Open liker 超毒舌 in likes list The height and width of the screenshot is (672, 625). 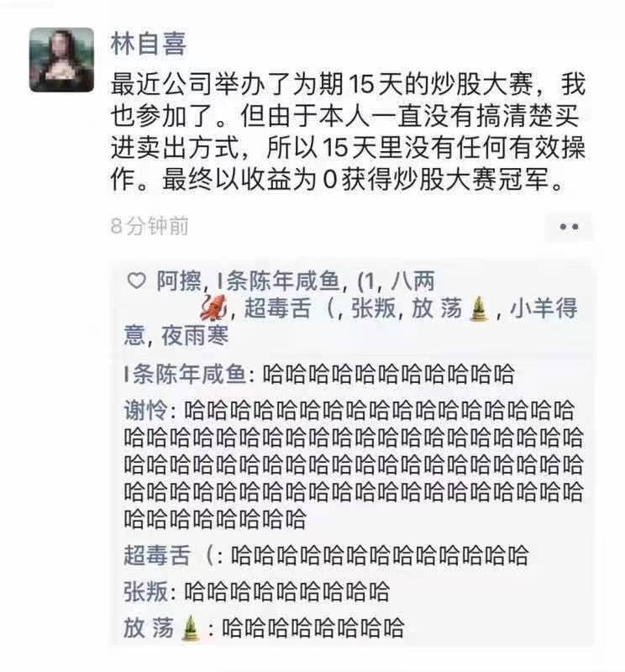pos(288,308)
